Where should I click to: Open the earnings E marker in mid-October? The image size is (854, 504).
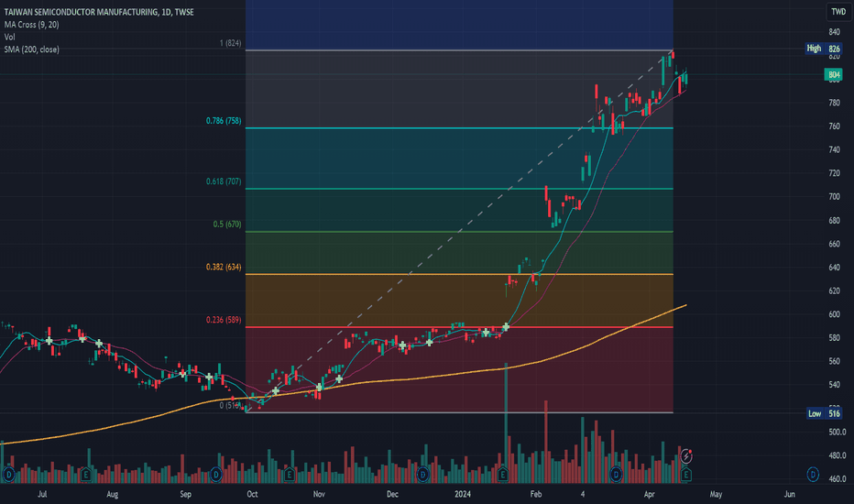click(x=290, y=475)
